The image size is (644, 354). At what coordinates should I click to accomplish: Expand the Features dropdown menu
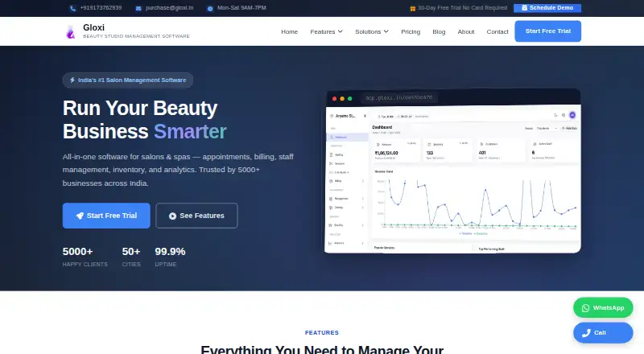click(326, 31)
